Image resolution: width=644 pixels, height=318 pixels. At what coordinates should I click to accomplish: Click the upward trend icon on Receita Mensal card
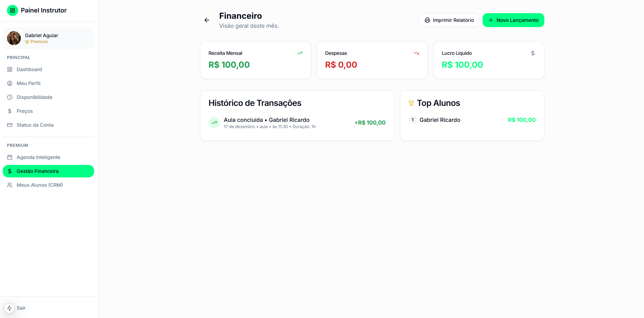click(299, 53)
